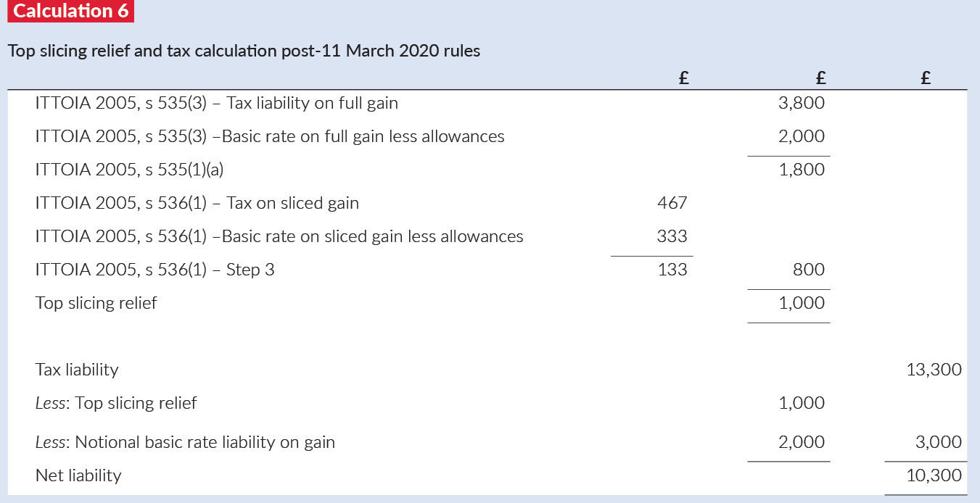Click the red Calculation 6 heading badge
Screen dimensions: 980x503
tap(70, 12)
